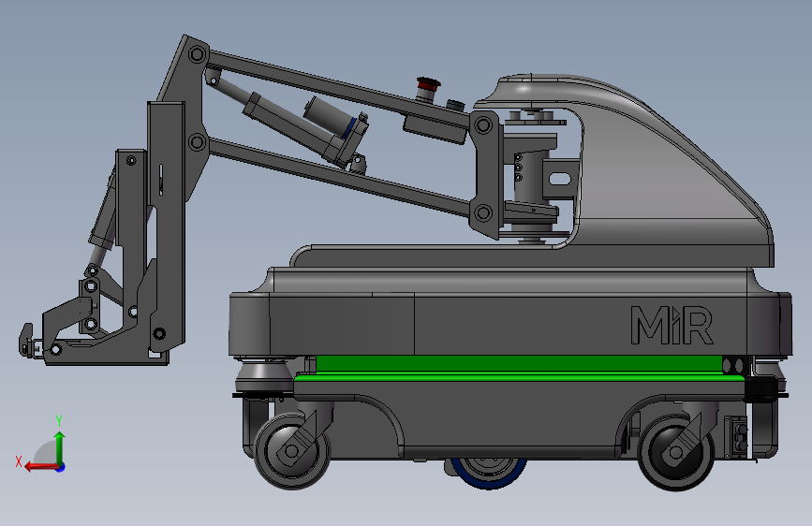The image size is (812, 526).
Task: Click the green Y axis arrow of triad
Action: [60, 447]
